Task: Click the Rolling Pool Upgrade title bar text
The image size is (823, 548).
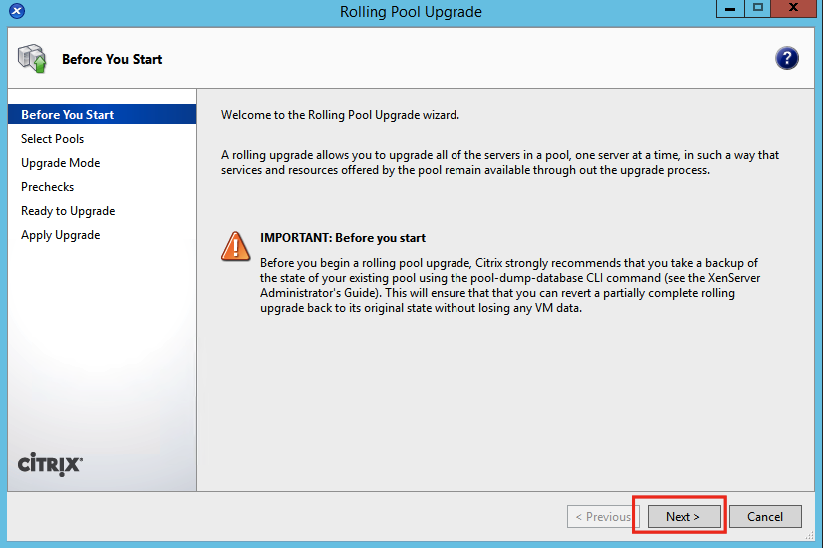Action: (x=410, y=12)
